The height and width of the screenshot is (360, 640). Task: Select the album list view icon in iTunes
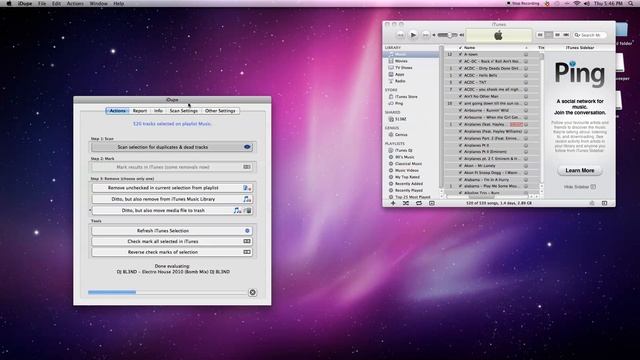point(549,35)
